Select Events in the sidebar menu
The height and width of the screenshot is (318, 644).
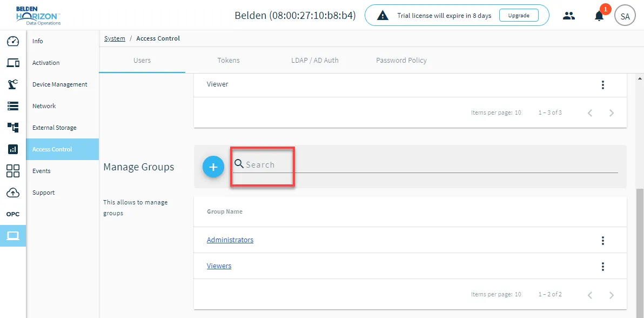pos(63,171)
